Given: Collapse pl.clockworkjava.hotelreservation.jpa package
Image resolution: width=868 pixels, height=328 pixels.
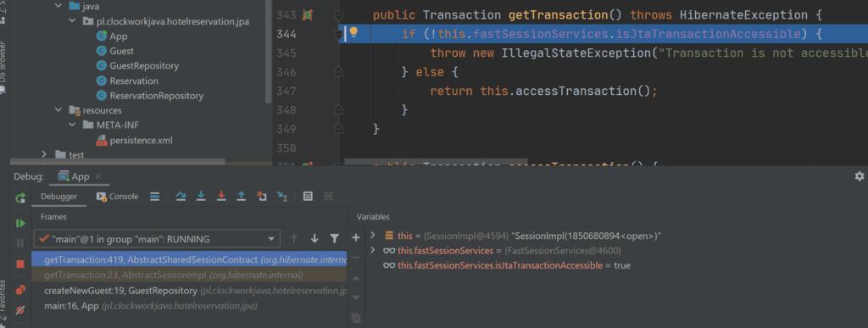Looking at the screenshot, I should (x=73, y=21).
